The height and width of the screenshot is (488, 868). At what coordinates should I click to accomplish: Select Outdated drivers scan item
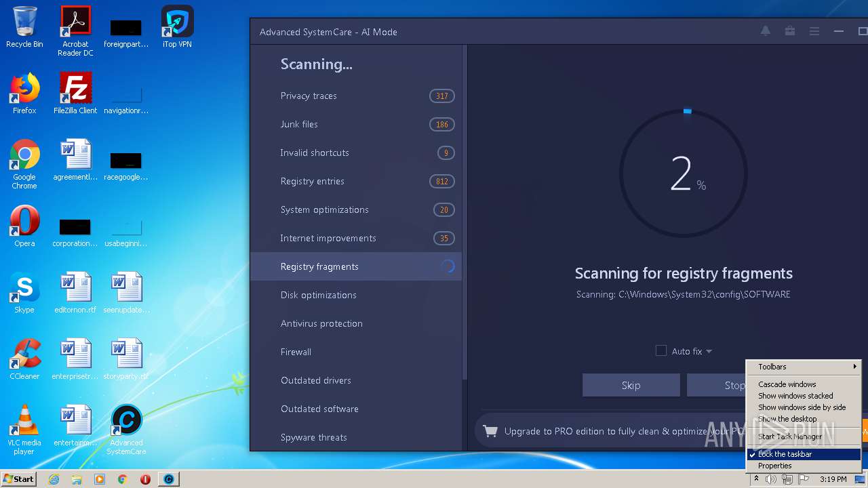pyautogui.click(x=356, y=380)
